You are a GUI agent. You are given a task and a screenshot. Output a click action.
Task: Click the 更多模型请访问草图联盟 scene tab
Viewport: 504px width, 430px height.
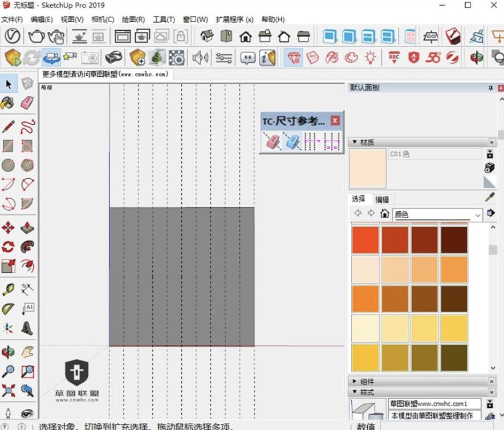pos(105,74)
